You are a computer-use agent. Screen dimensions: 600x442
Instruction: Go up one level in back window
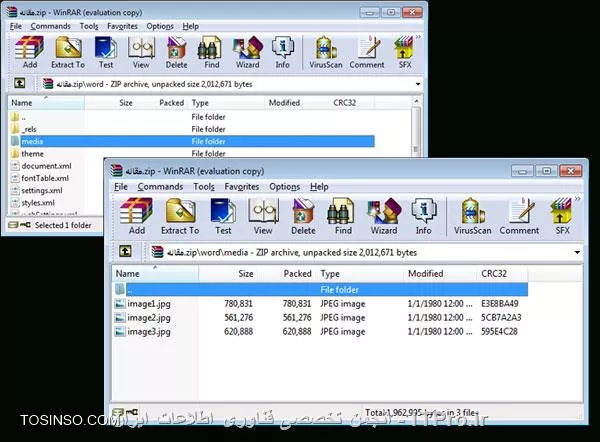[20, 83]
